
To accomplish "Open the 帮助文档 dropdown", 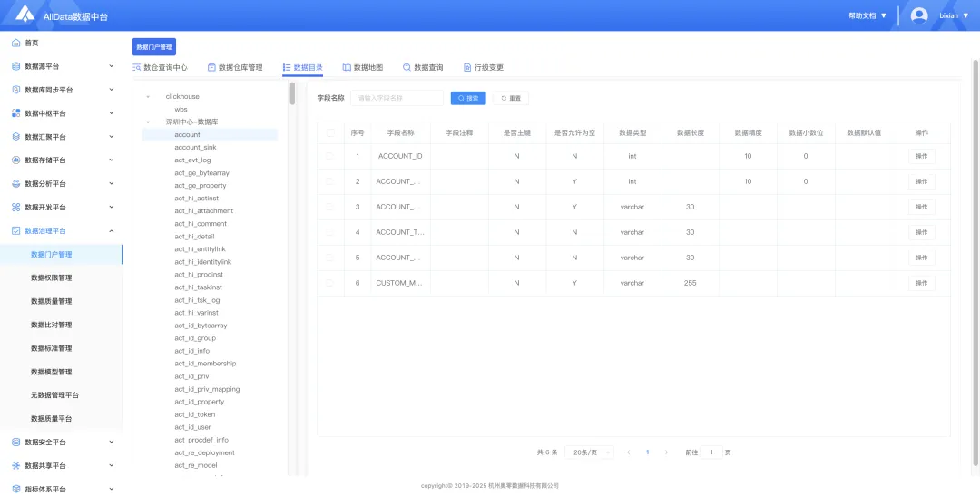I will (867, 15).
